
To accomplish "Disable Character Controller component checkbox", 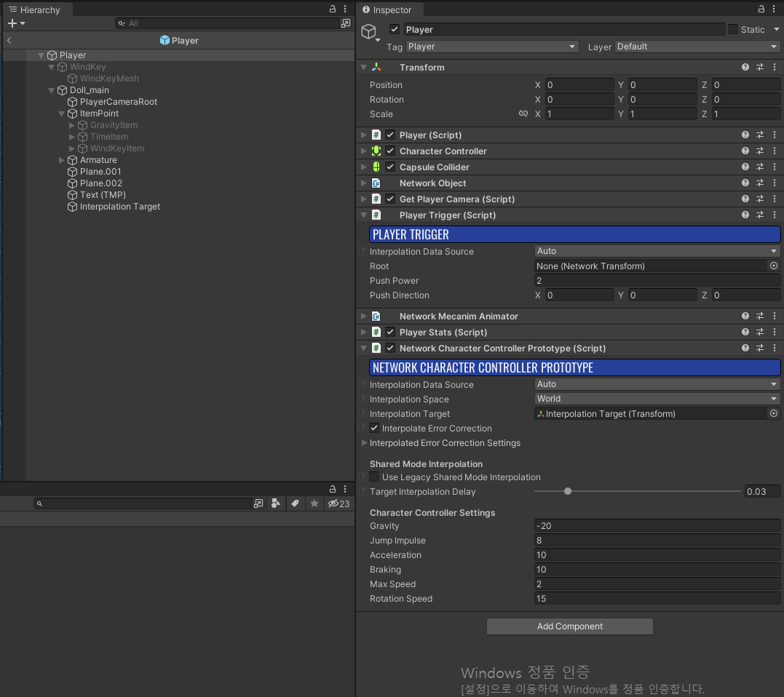I will coord(390,151).
